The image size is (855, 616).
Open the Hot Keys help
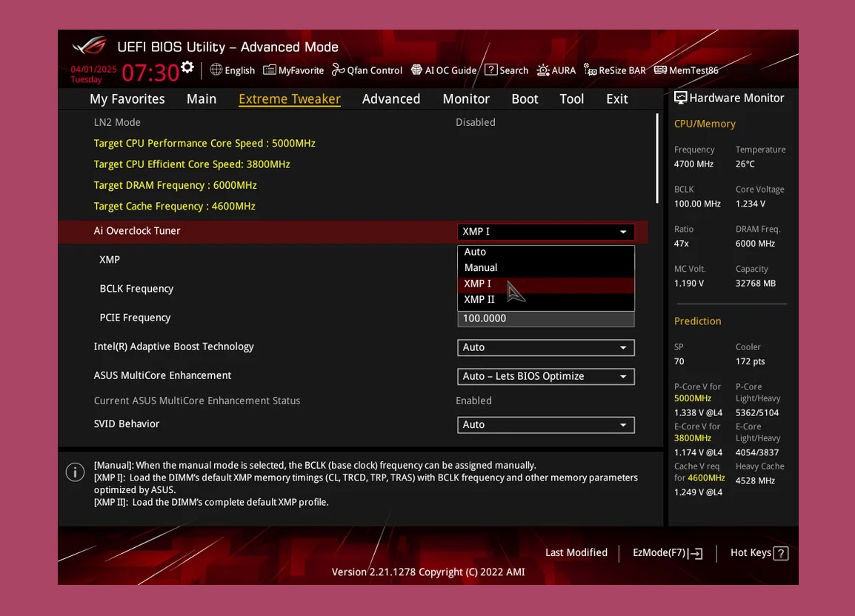tap(759, 553)
